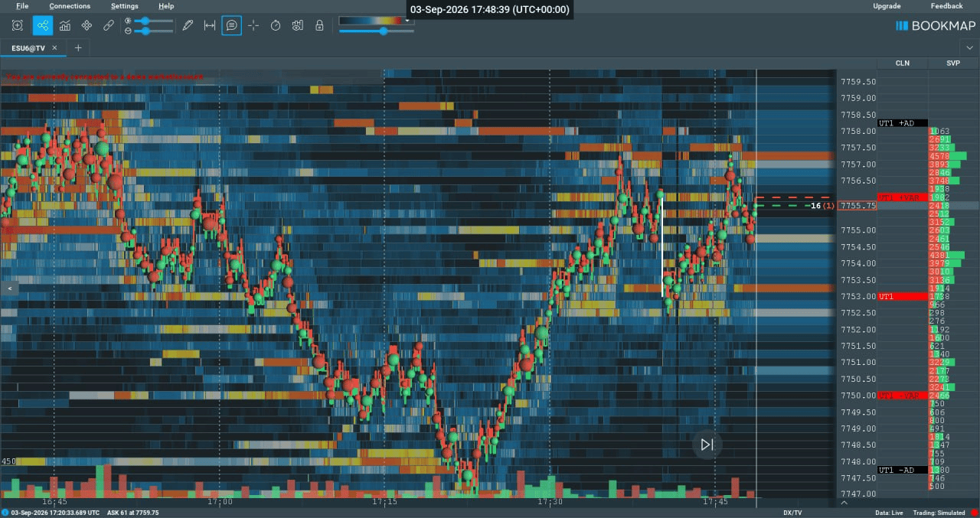This screenshot has width=980, height=518.
Task: Click the Bookmap logo
Action: click(936, 25)
